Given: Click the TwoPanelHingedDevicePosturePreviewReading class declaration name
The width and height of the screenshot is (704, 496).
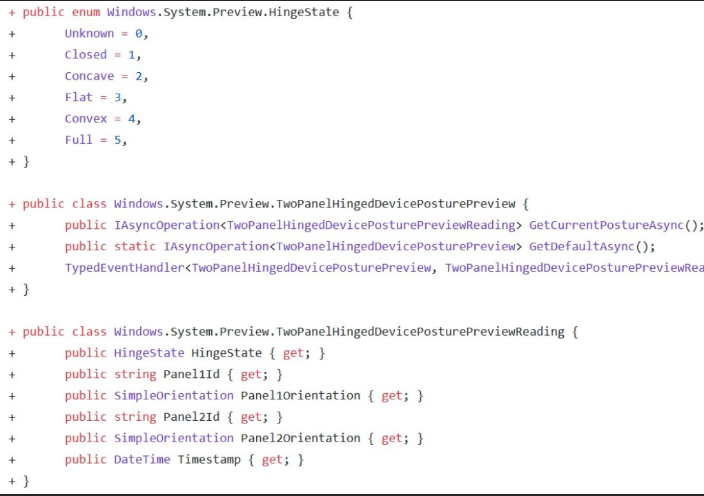Looking at the screenshot, I should [339, 332].
